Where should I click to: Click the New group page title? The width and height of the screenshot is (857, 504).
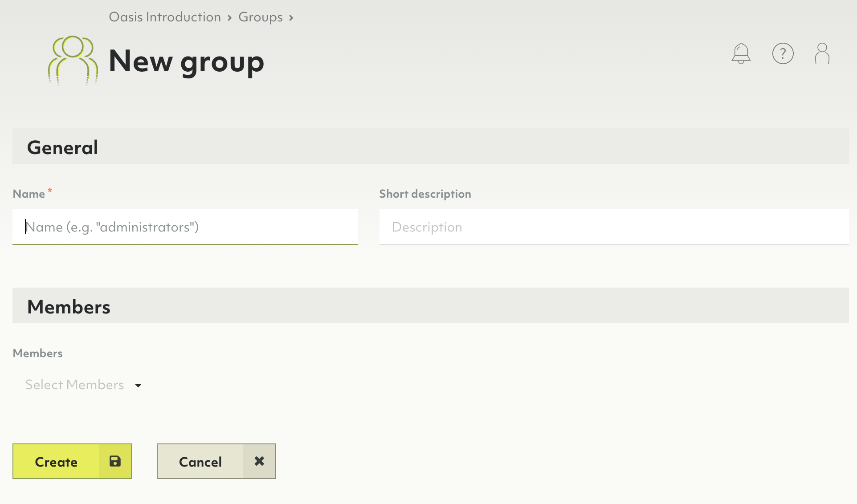[186, 61]
